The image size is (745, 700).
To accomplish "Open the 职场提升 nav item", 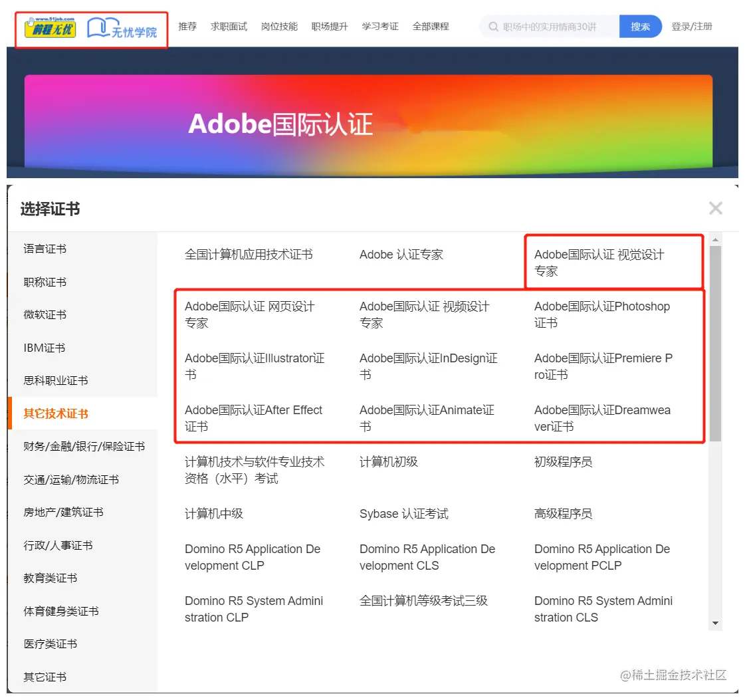I will pyautogui.click(x=330, y=27).
